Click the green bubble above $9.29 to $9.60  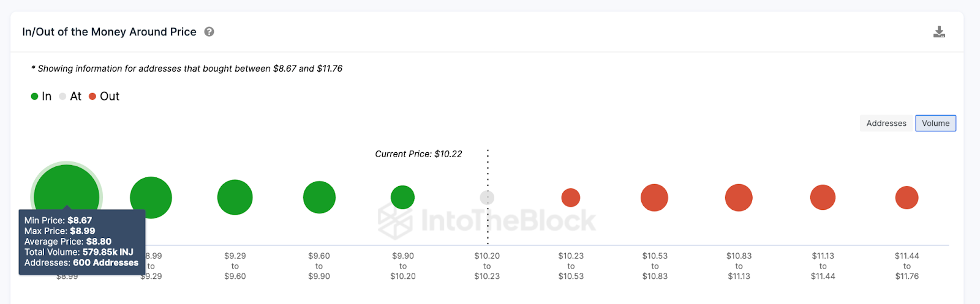click(x=235, y=198)
